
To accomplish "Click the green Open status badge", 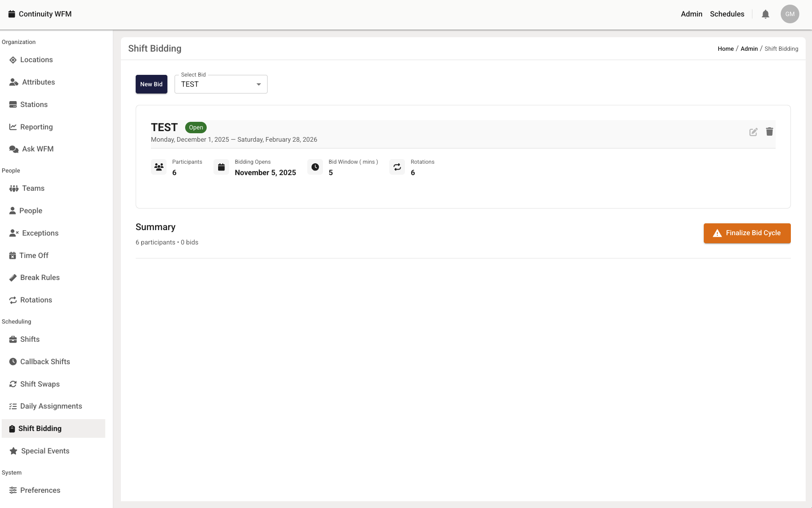I will (196, 127).
